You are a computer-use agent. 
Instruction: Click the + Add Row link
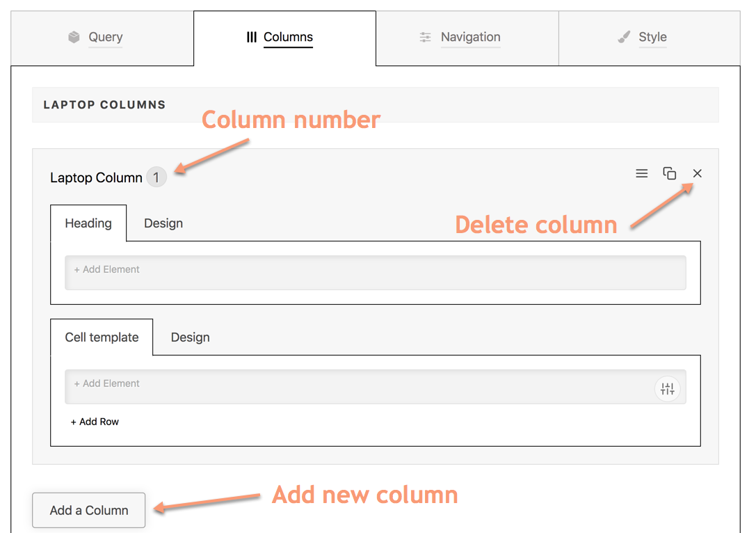coord(95,422)
